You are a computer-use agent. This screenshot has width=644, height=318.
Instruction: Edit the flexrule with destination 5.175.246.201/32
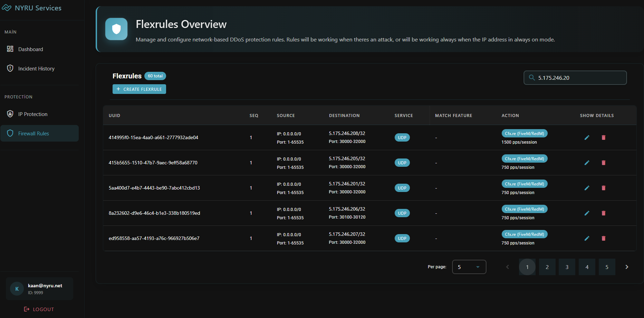[x=587, y=188]
